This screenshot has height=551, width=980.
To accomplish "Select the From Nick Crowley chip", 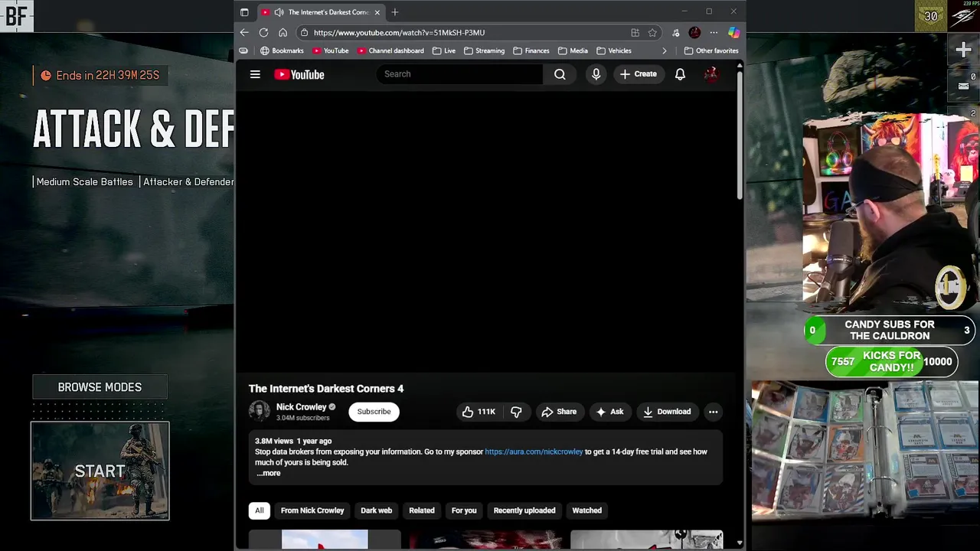I will tap(312, 510).
